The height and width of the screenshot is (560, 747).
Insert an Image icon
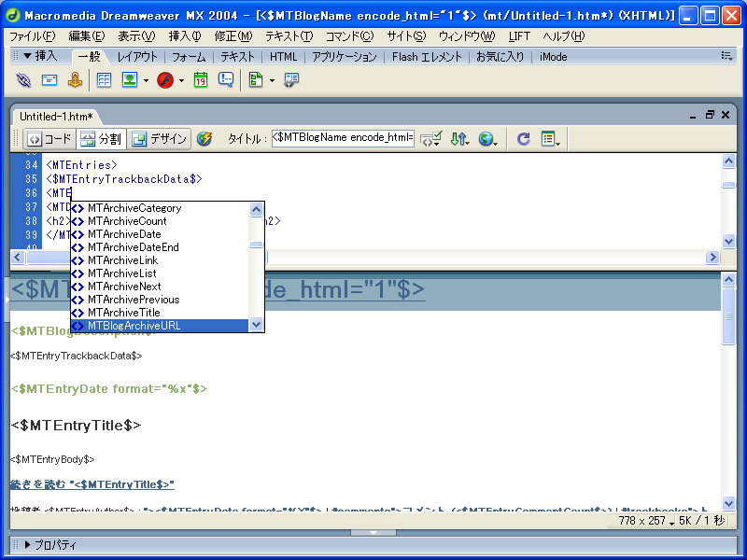[x=130, y=80]
